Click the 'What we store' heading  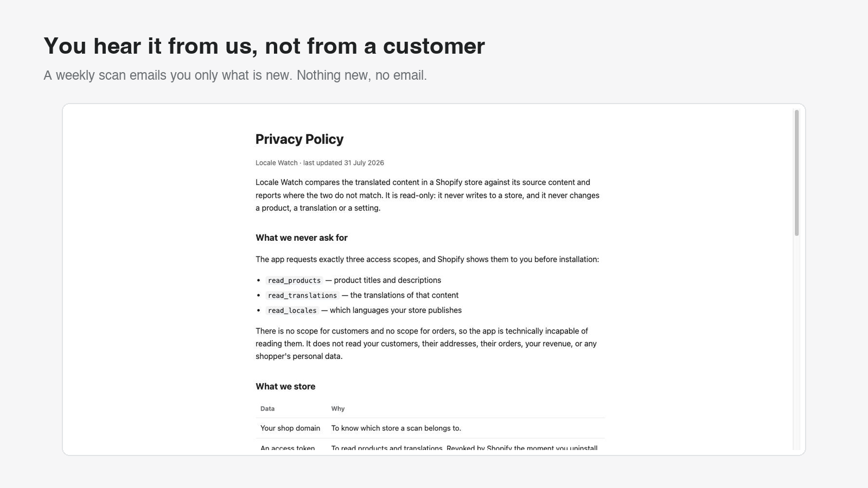[285, 387]
